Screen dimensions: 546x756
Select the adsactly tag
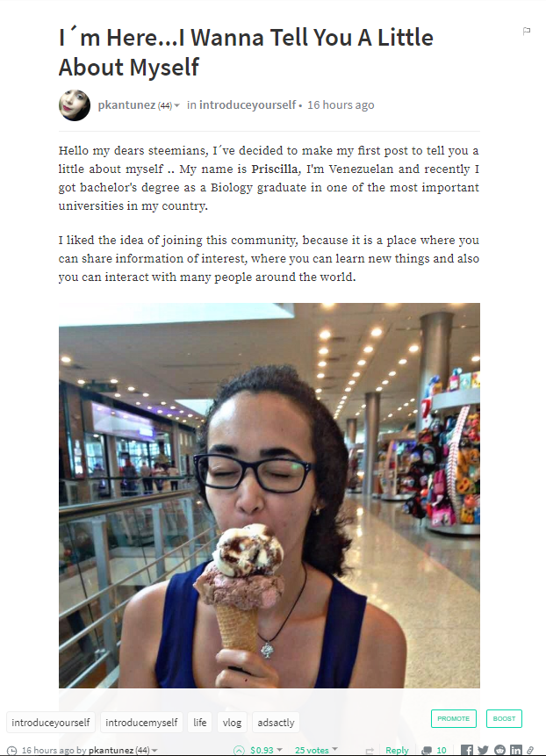(276, 723)
